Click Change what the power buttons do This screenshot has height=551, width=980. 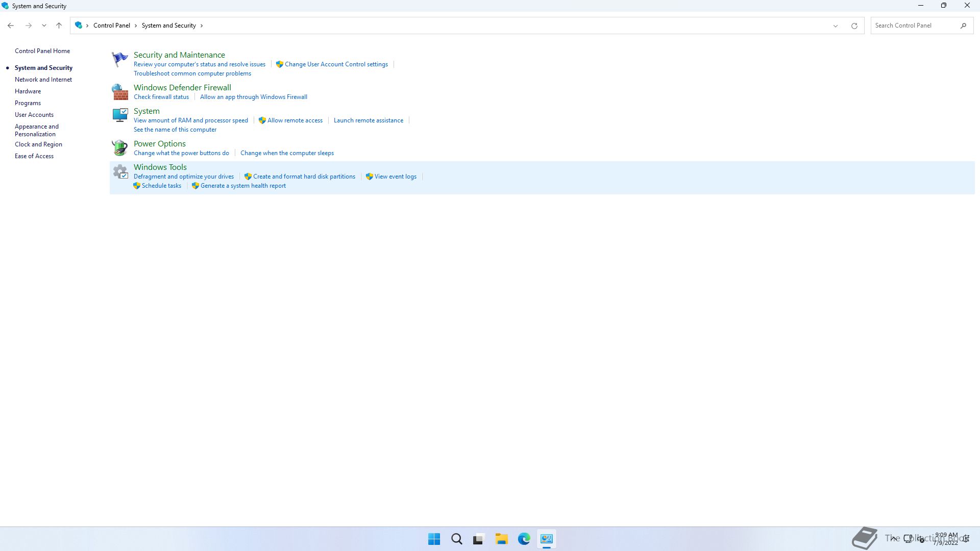coord(181,153)
